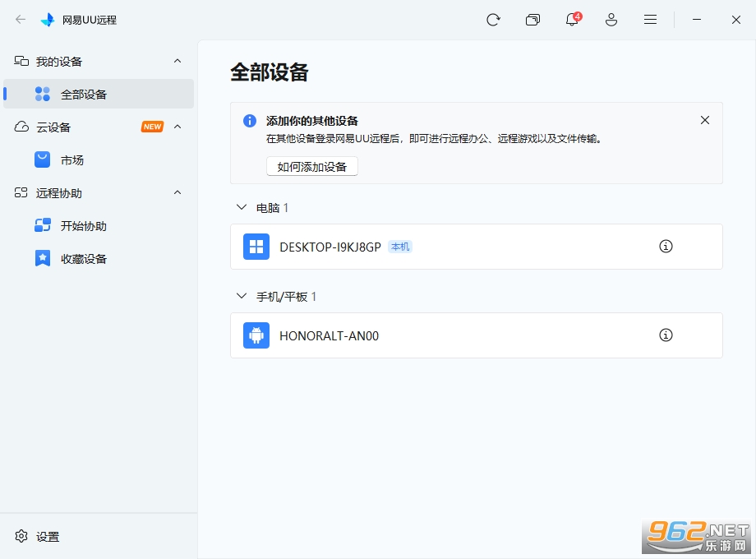Select 全部设备 in the sidebar
This screenshot has width=756, height=559.
99,94
